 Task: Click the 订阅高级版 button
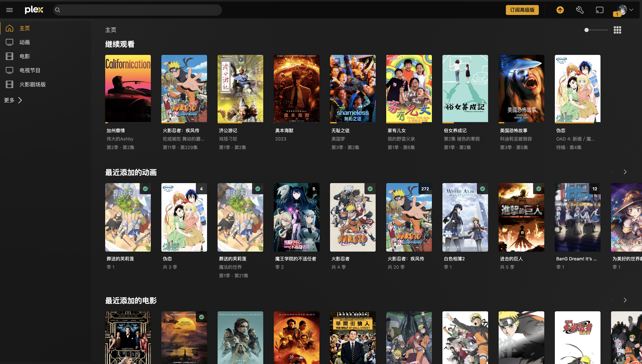click(x=522, y=10)
